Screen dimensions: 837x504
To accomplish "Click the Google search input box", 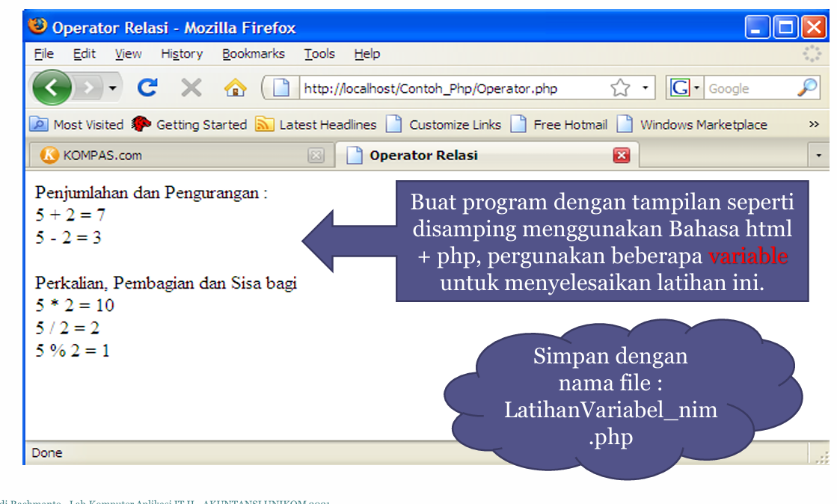I will (750, 88).
